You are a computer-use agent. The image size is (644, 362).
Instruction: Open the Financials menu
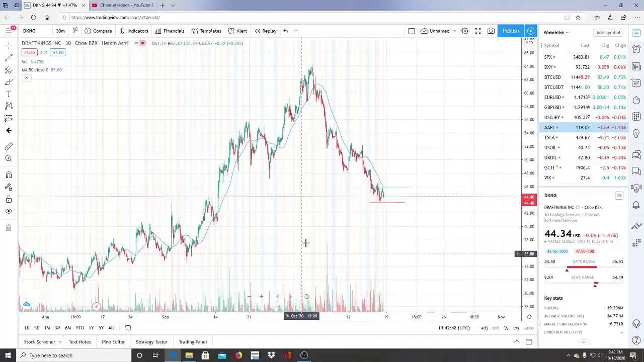(x=170, y=31)
